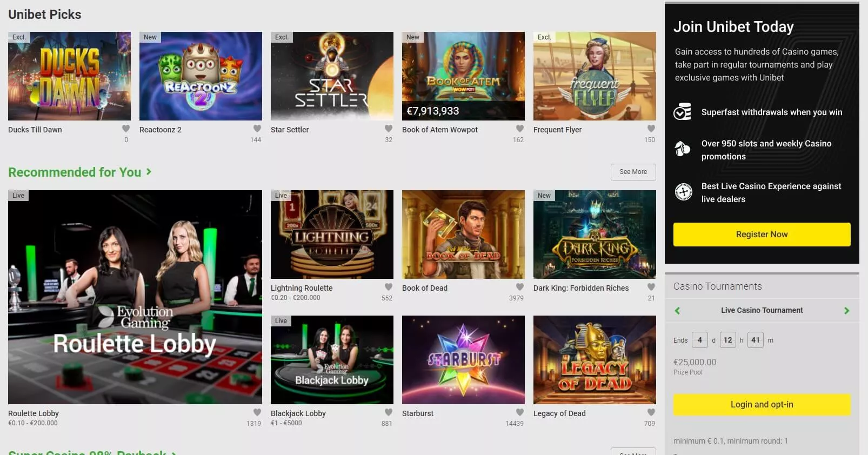Click See More for recommended games
Image resolution: width=868 pixels, height=455 pixels.
[633, 172]
